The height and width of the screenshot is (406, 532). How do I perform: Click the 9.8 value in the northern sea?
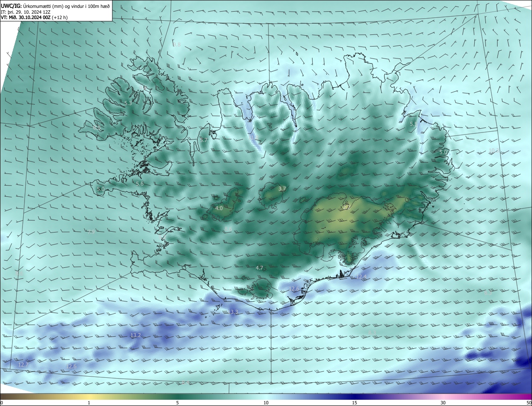pos(177,44)
